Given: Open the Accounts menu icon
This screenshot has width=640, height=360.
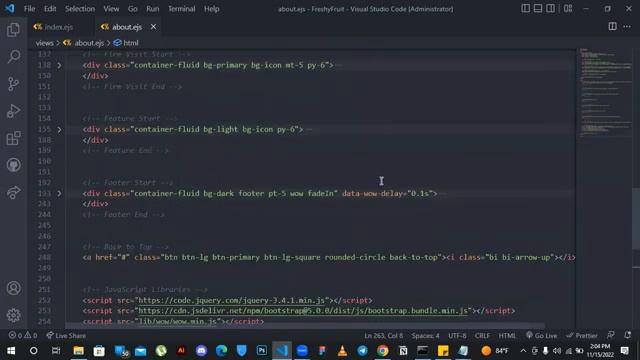Looking at the screenshot, I should click(x=13, y=288).
